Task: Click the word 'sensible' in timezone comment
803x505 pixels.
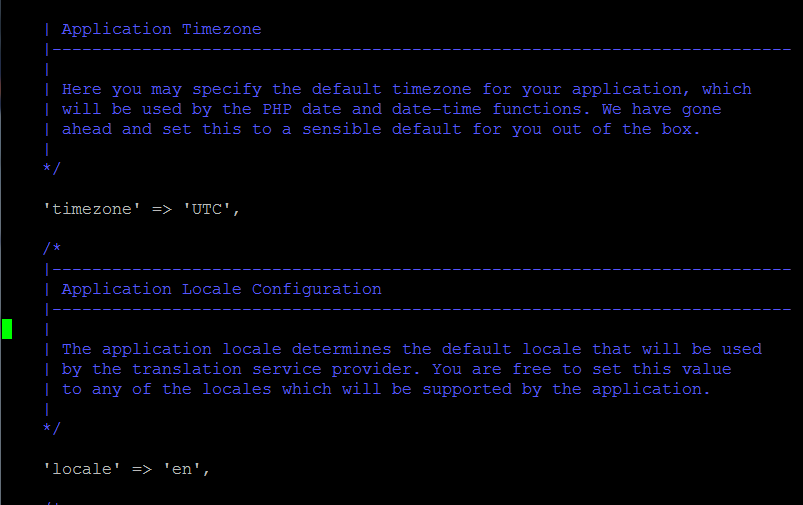Action: click(x=342, y=129)
